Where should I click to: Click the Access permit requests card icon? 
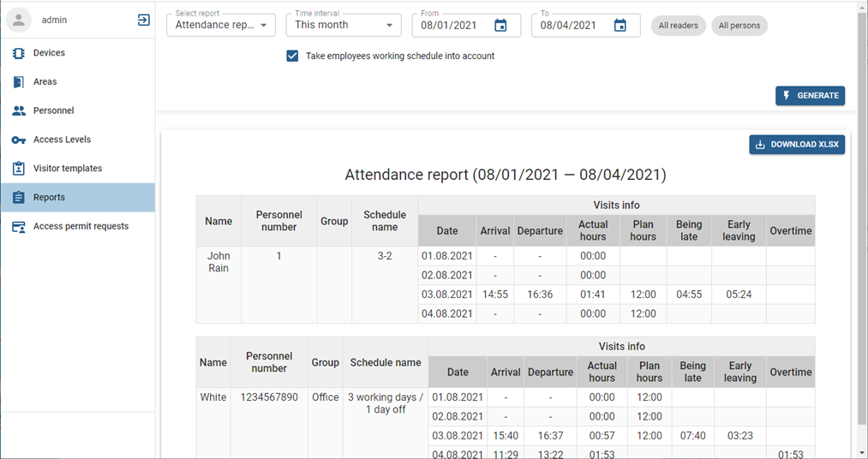click(18, 227)
